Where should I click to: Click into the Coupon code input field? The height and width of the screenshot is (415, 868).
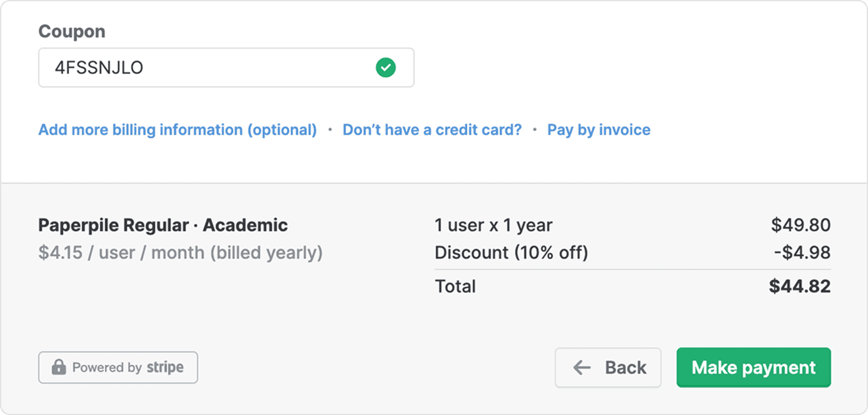(206, 67)
